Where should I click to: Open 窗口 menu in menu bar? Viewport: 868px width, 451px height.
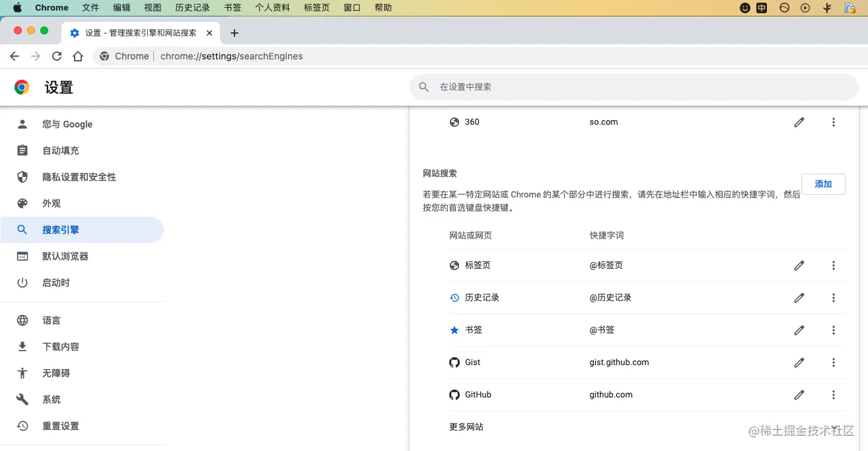point(352,8)
